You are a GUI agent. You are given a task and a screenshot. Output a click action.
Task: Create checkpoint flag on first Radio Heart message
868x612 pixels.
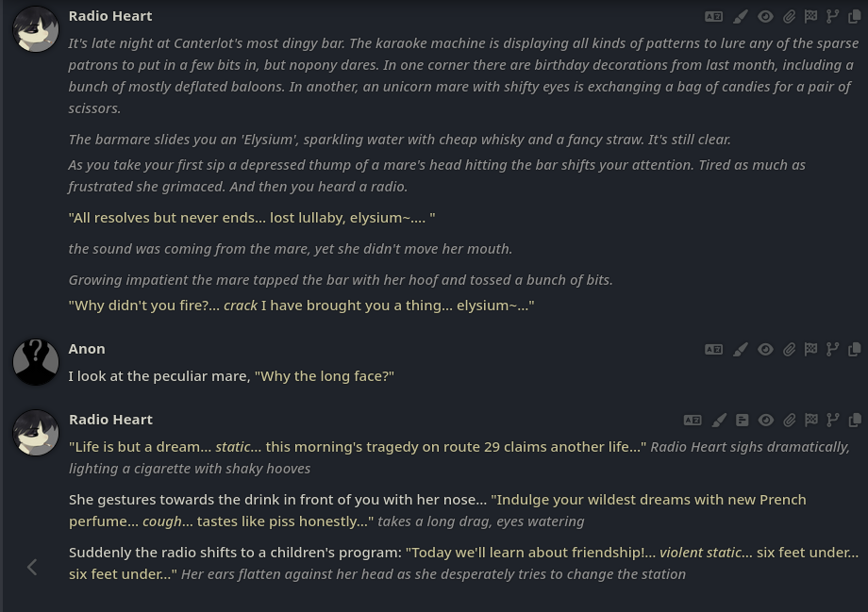(810, 16)
